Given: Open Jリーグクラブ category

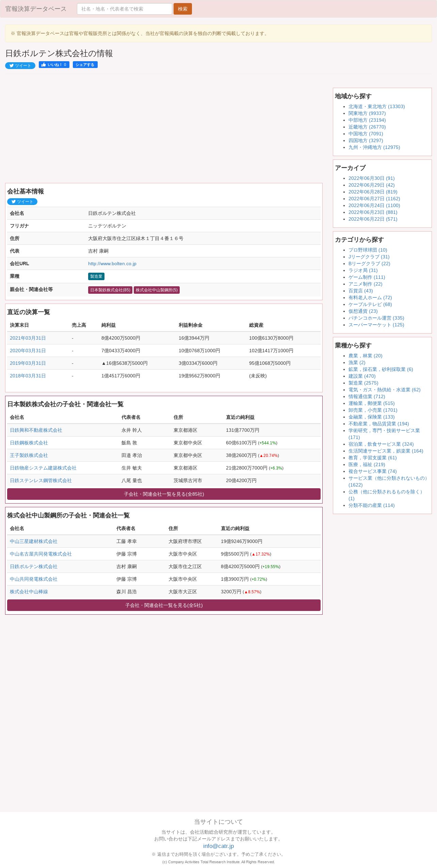Looking at the screenshot, I should coord(369,257).
